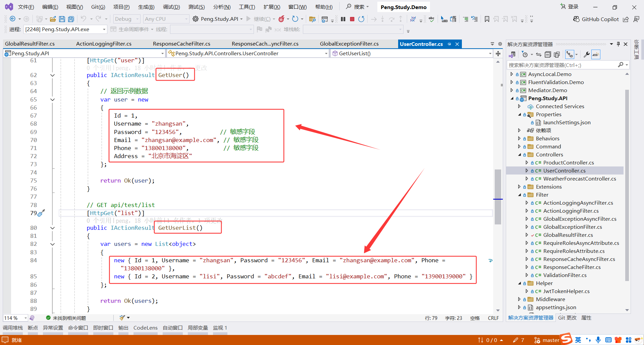Click the Pending Changes Filter clock icon
This screenshot has height=345, width=644.
tap(525, 55)
